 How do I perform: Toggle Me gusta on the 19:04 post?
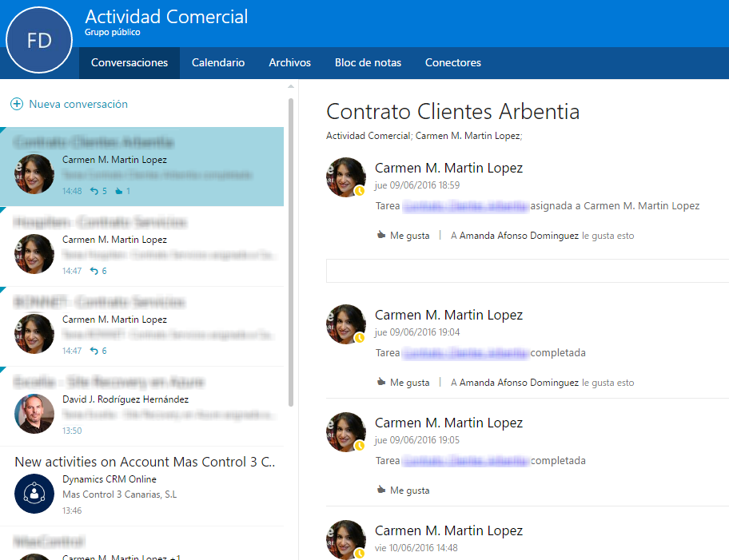point(403,382)
